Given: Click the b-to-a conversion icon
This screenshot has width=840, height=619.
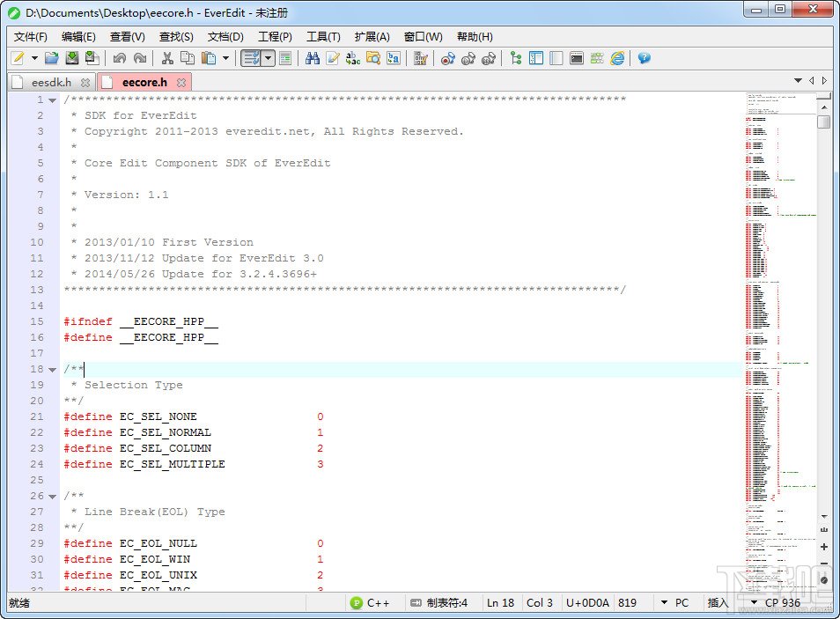Looking at the screenshot, I should click(x=394, y=58).
